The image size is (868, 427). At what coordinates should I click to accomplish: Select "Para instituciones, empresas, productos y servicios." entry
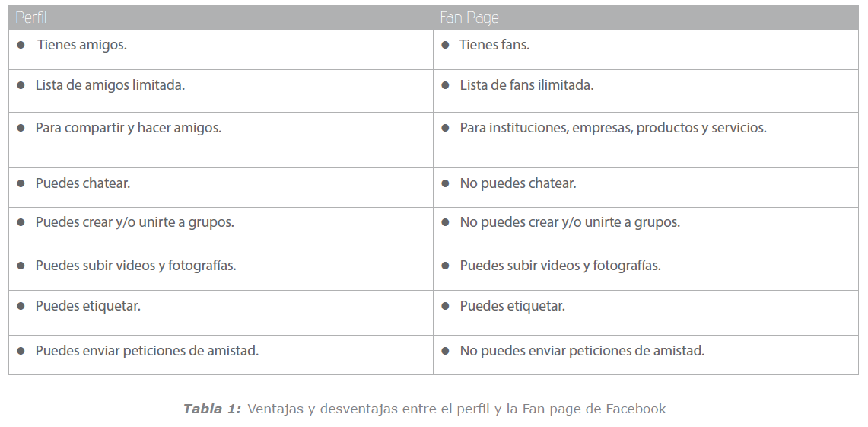613,128
